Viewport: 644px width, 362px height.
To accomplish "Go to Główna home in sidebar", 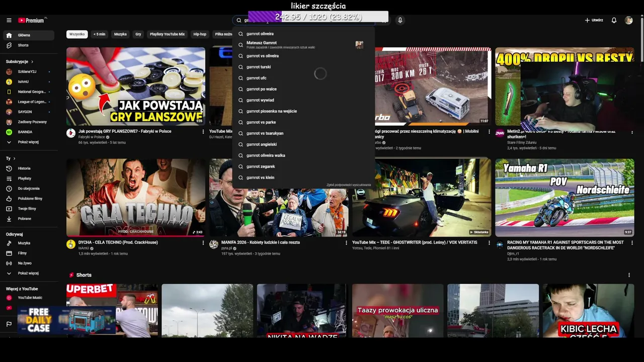I will pyautogui.click(x=28, y=35).
